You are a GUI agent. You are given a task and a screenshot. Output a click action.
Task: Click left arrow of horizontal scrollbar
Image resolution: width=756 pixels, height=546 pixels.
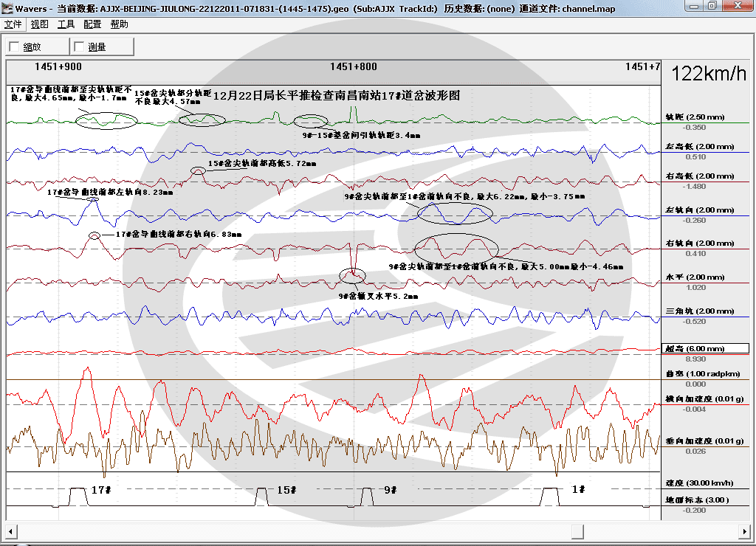coord(10,531)
